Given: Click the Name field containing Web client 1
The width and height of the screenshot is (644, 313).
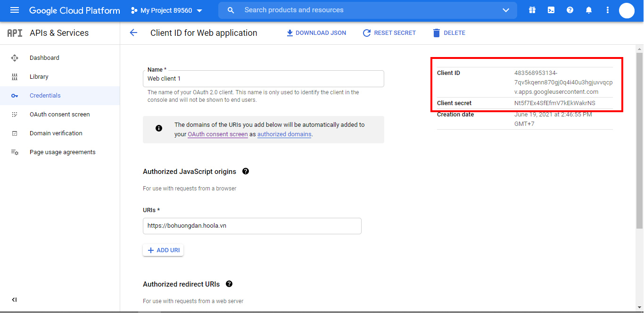Looking at the screenshot, I should [x=263, y=79].
